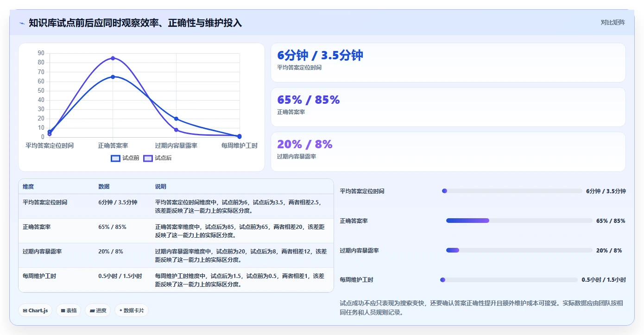Click the 平均答案定位时间 x-axis label on chart

pyautogui.click(x=50, y=145)
